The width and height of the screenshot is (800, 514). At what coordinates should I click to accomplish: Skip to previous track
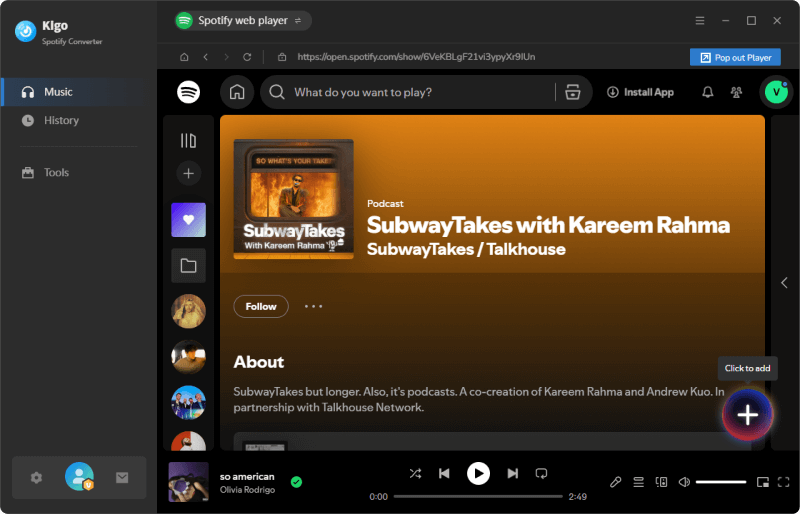444,474
